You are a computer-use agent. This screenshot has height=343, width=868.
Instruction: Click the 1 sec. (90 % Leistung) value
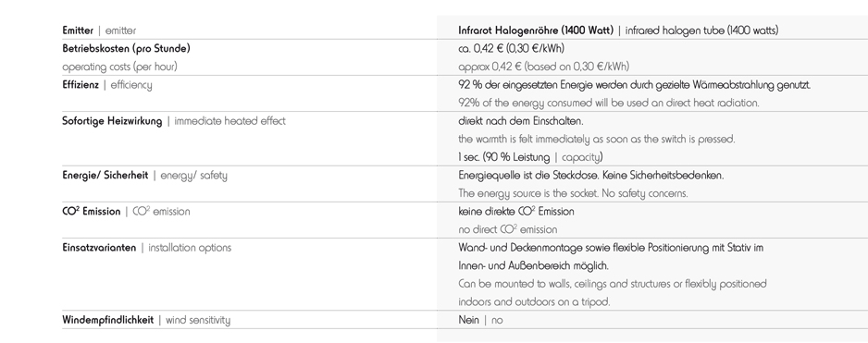tap(504, 158)
